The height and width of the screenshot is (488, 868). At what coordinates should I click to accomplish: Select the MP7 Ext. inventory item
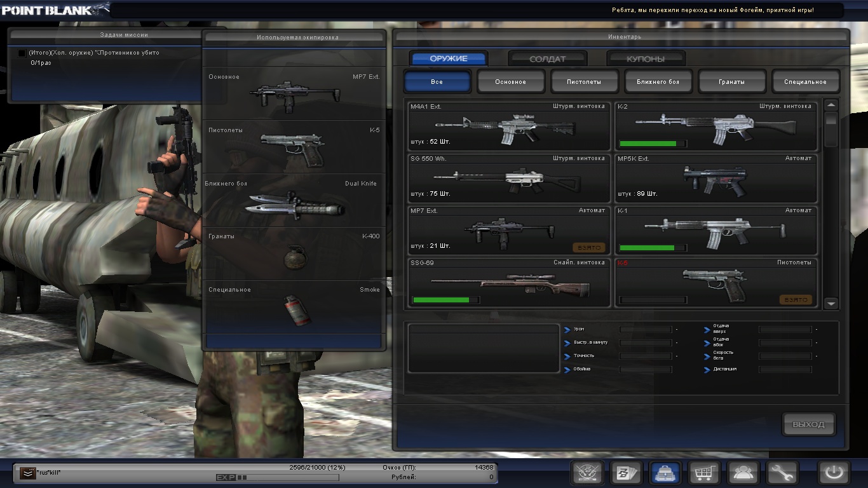pyautogui.click(x=508, y=230)
